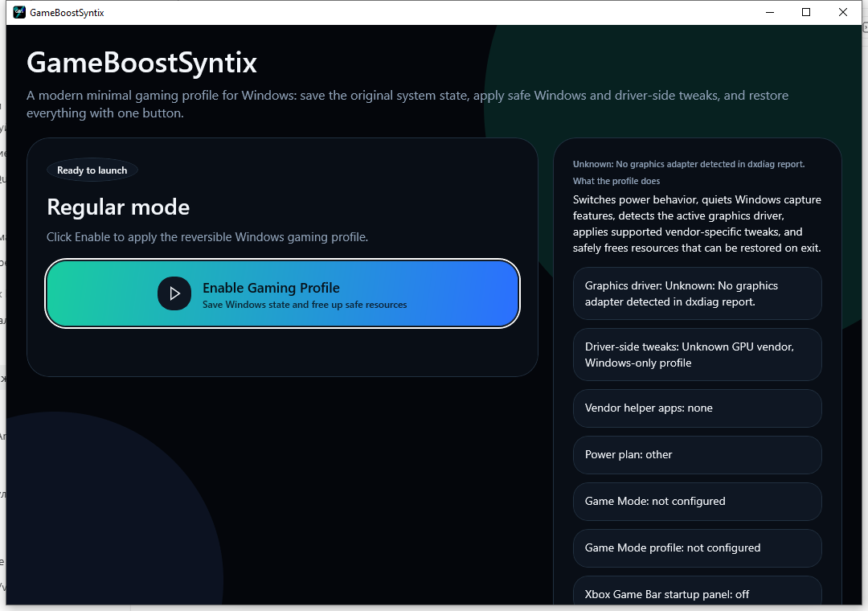Click Xbox Game Bar startup panel: off

(698, 593)
